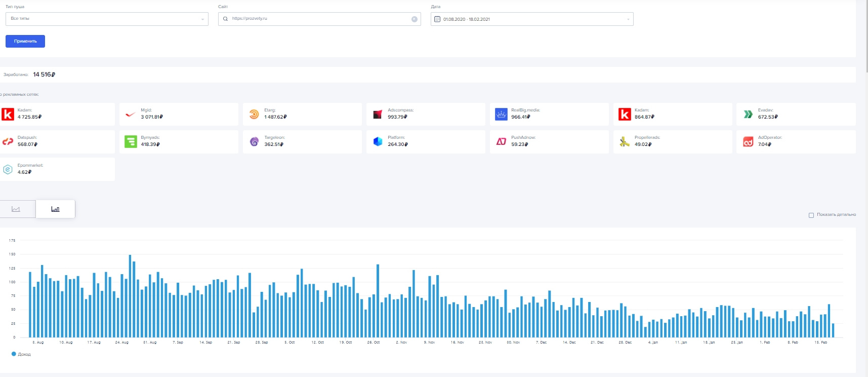Image resolution: width=868 pixels, height=377 pixels.
Task: Click the Evadav green arrows icon
Action: (748, 115)
